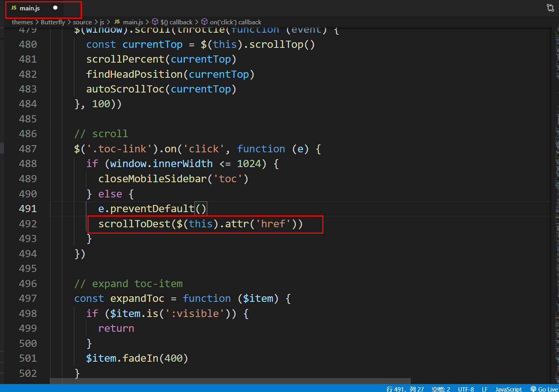This screenshot has width=559, height=392.
Task: Click the '行 491, 列 27' cursor position
Action: (405, 389)
